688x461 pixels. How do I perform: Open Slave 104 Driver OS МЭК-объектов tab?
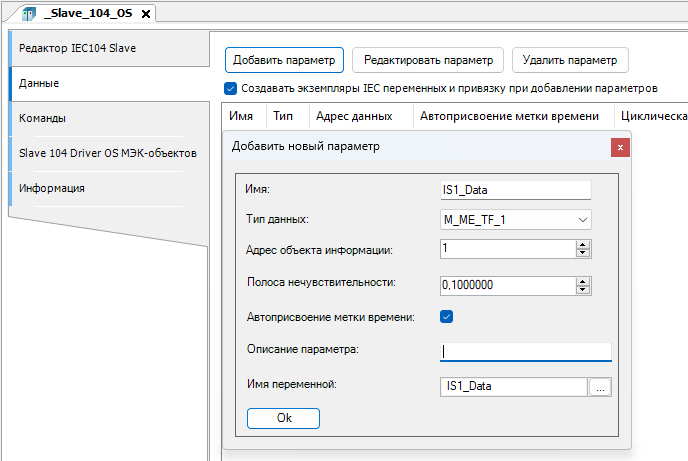(x=107, y=153)
